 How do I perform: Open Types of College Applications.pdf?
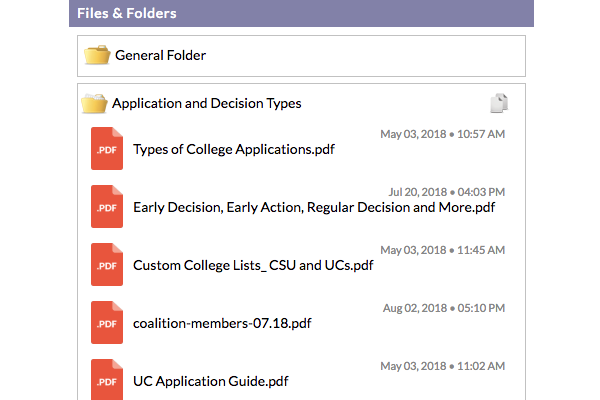(x=234, y=149)
